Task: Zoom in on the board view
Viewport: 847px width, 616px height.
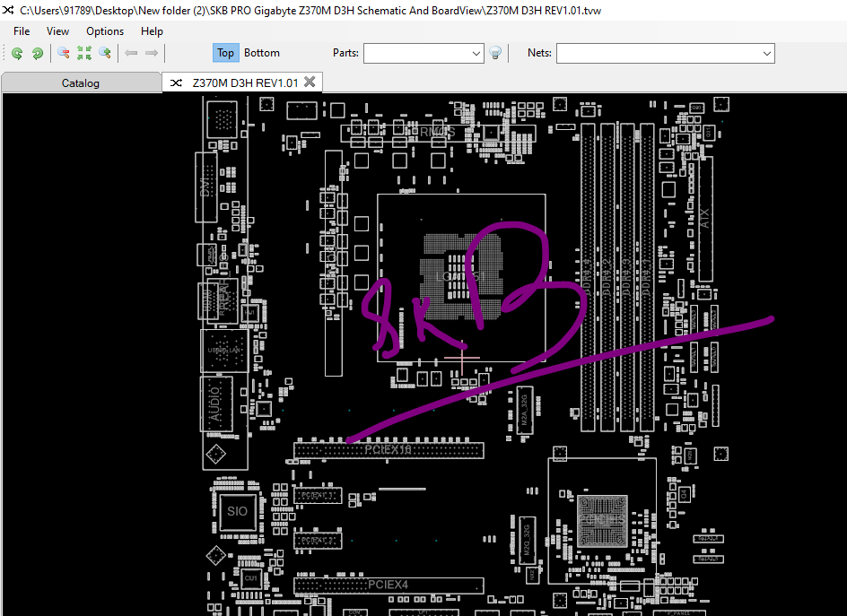Action: click(x=105, y=53)
